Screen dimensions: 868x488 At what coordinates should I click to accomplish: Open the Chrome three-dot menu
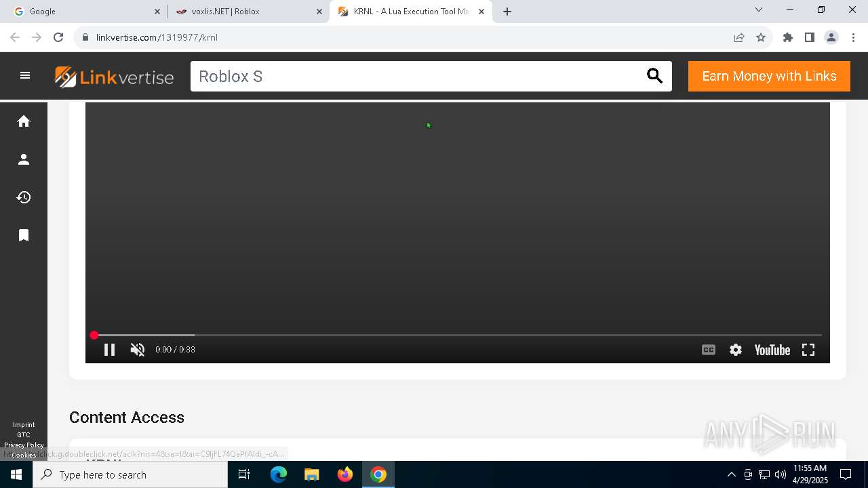point(853,37)
